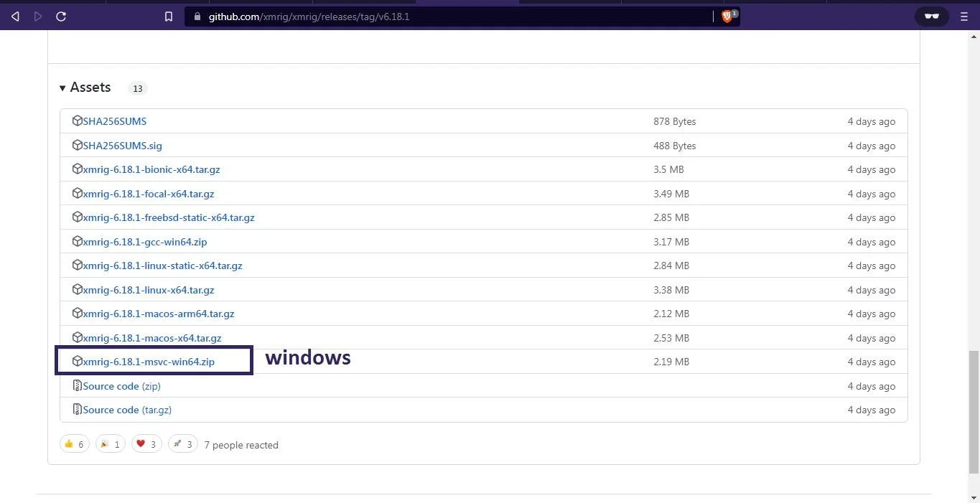Screen dimensions: 980x503
Task: Download xmrig-6.18.1-freebsd-static-x64.tar.gz
Action: click(x=168, y=217)
